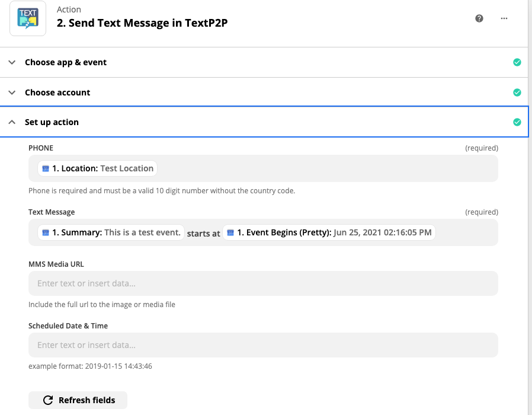The width and height of the screenshot is (532, 415).
Task: Click the TextP2P app logo icon
Action: pos(28,18)
